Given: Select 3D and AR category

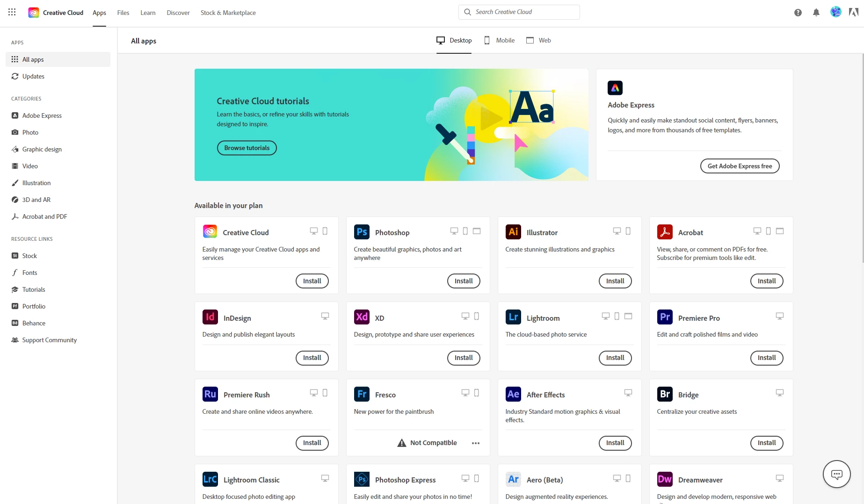Looking at the screenshot, I should (58, 200).
